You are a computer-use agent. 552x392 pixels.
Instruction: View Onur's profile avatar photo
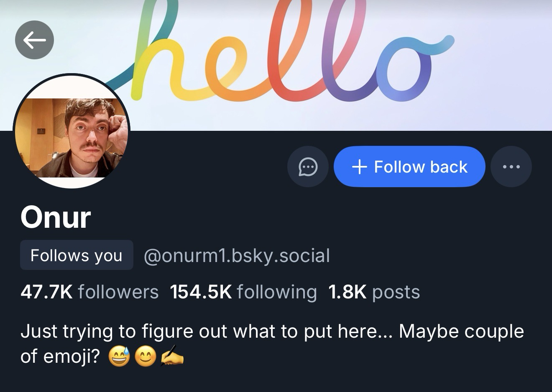pos(72,132)
